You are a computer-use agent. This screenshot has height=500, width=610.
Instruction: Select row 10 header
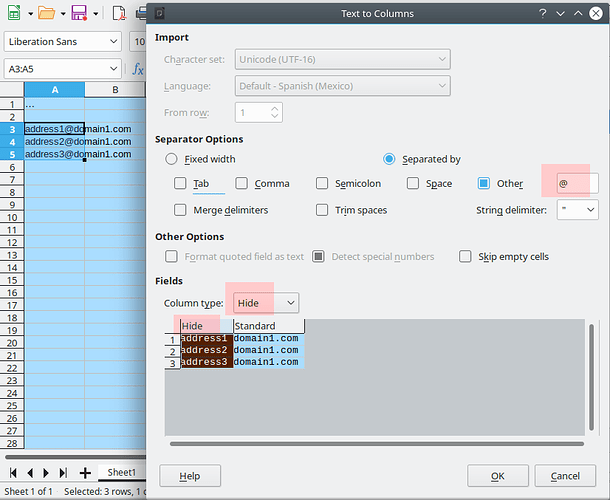click(12, 217)
